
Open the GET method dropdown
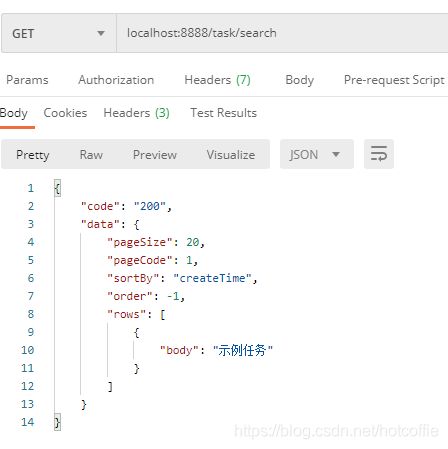[x=59, y=33]
